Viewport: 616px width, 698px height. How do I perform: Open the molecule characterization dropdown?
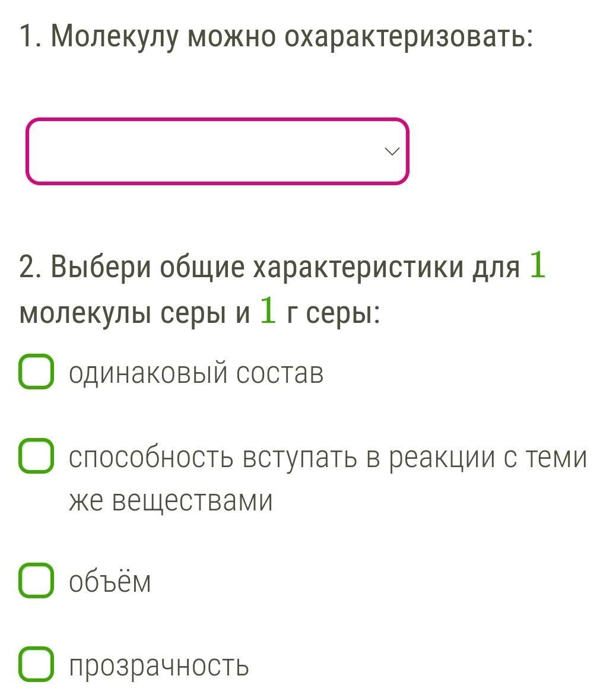click(217, 151)
